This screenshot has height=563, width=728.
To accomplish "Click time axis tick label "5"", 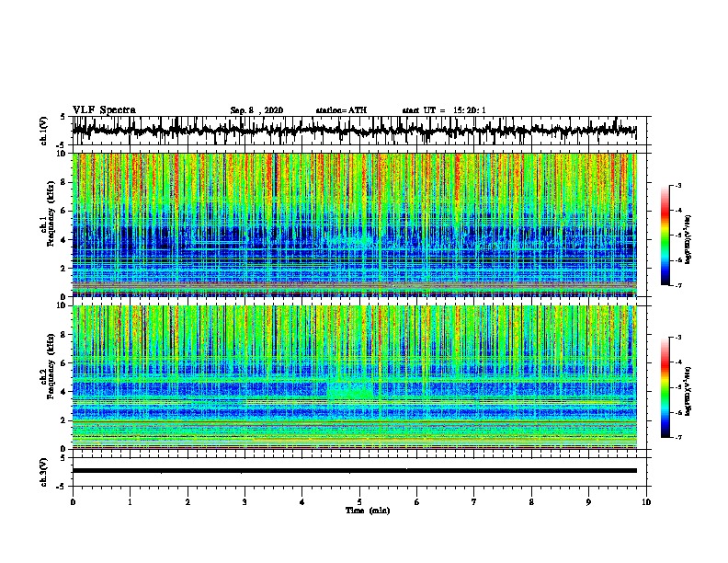I will (x=359, y=501).
